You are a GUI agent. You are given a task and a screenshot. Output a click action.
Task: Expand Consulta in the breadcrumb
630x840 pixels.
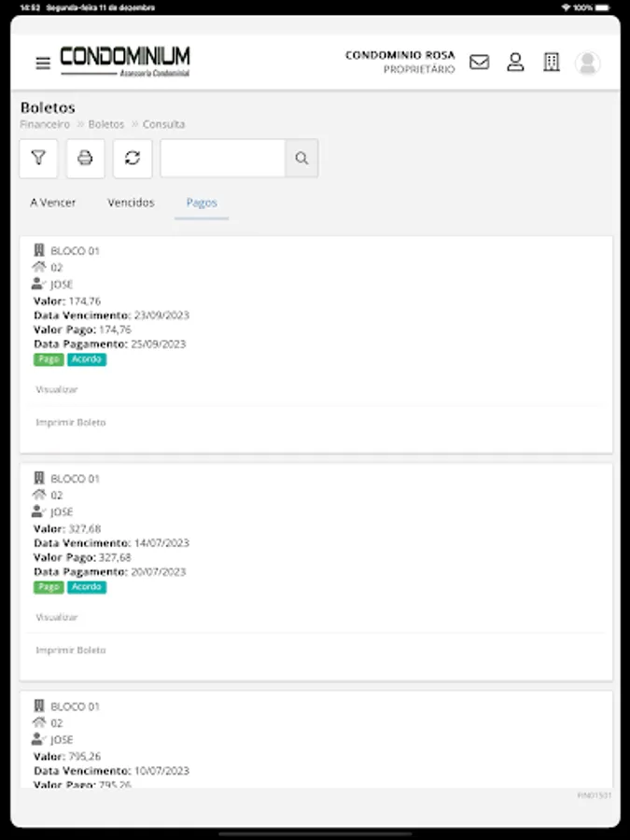click(x=164, y=123)
